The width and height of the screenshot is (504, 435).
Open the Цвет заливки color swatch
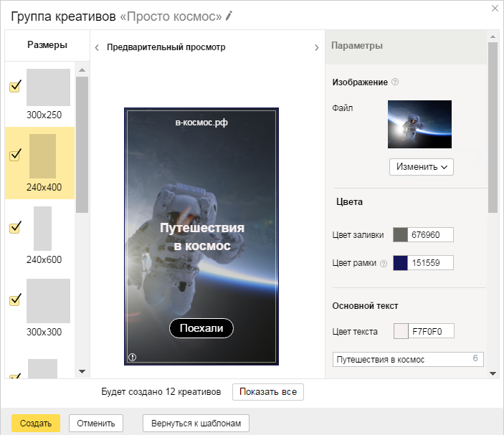(x=400, y=235)
